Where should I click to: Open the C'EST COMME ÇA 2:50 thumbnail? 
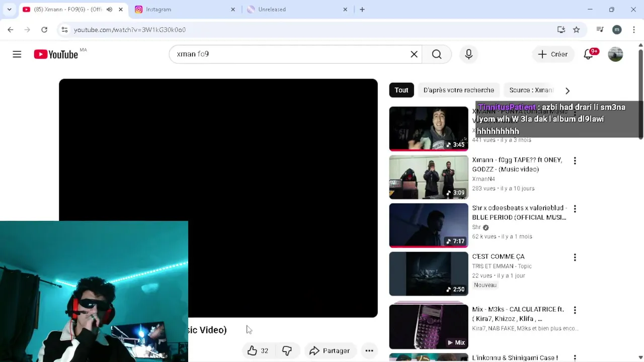[x=429, y=274]
